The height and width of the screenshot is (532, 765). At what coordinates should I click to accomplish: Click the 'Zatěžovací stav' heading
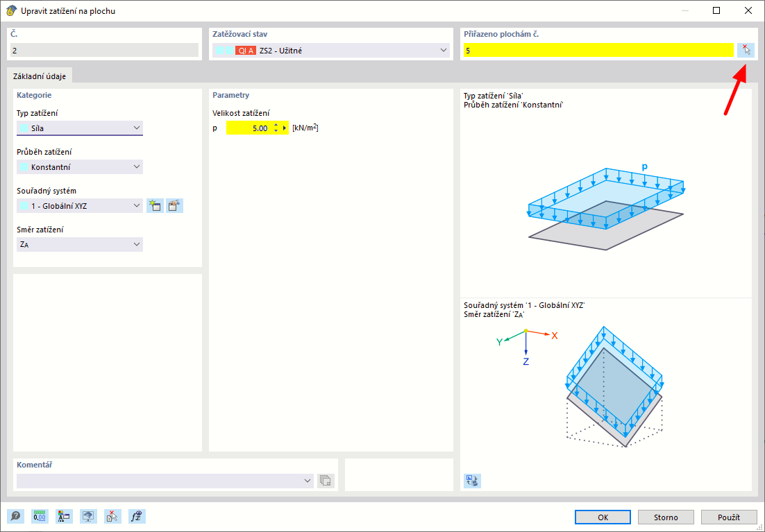click(239, 34)
